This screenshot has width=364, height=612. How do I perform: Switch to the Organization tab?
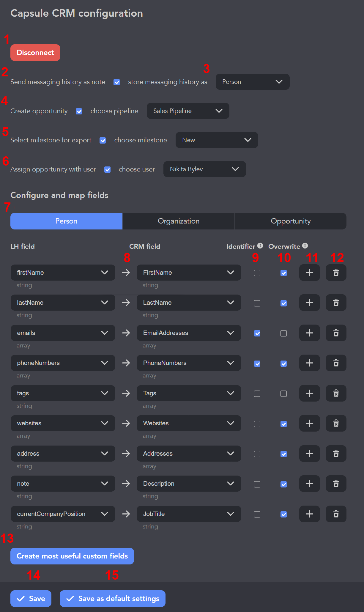pyautogui.click(x=178, y=221)
